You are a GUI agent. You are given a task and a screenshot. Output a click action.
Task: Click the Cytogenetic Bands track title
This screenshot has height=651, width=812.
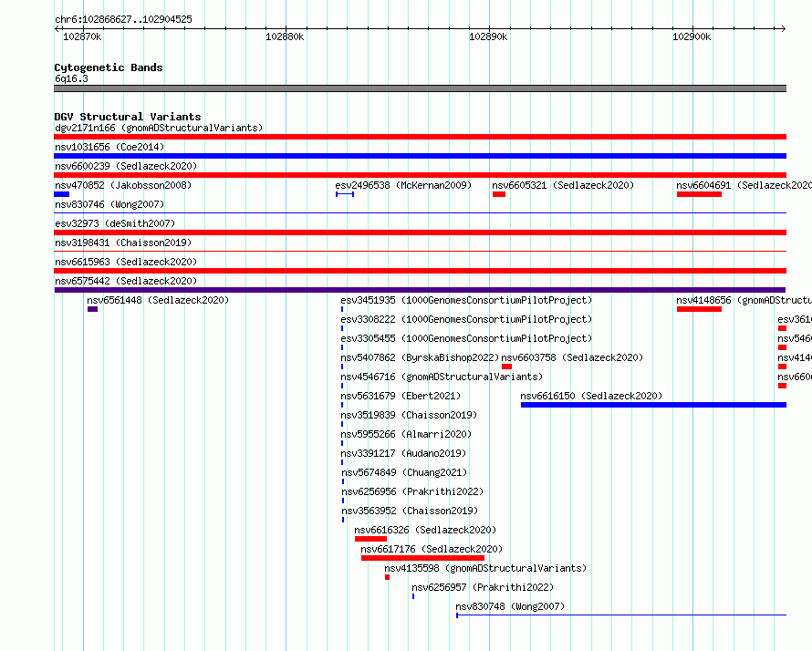109,67
